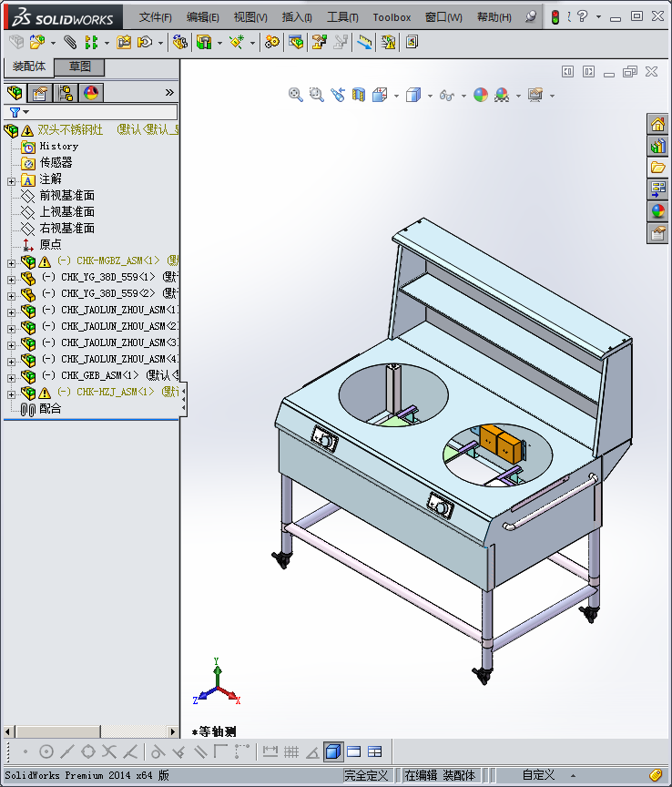This screenshot has height=787, width=672.
Task: Click the tree horizontal scrollbar right arrow
Action: coord(173,731)
